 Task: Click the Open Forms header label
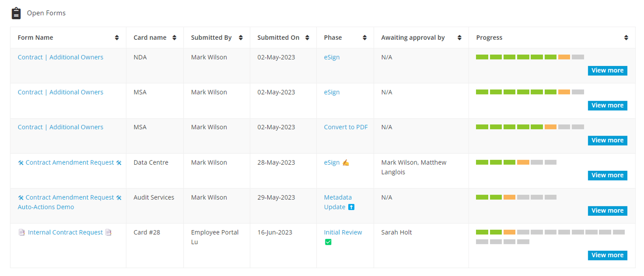click(46, 13)
